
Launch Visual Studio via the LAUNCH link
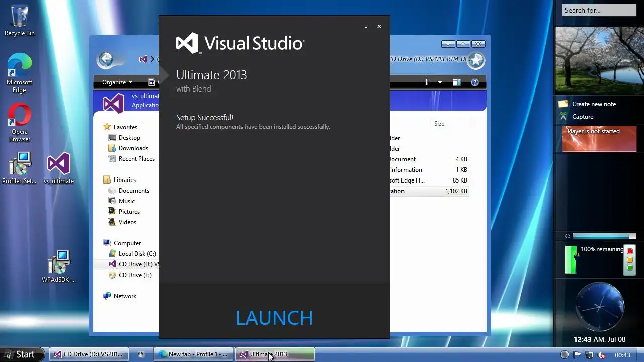click(x=274, y=318)
